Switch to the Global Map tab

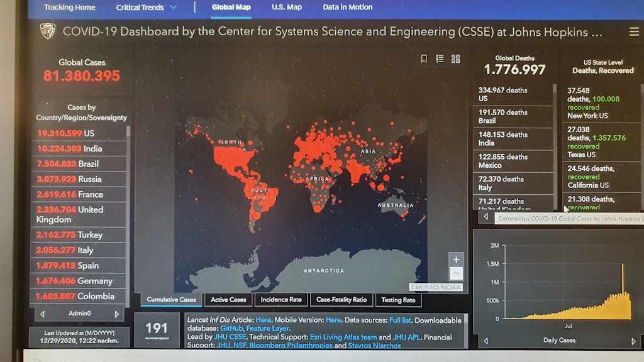pyautogui.click(x=231, y=8)
